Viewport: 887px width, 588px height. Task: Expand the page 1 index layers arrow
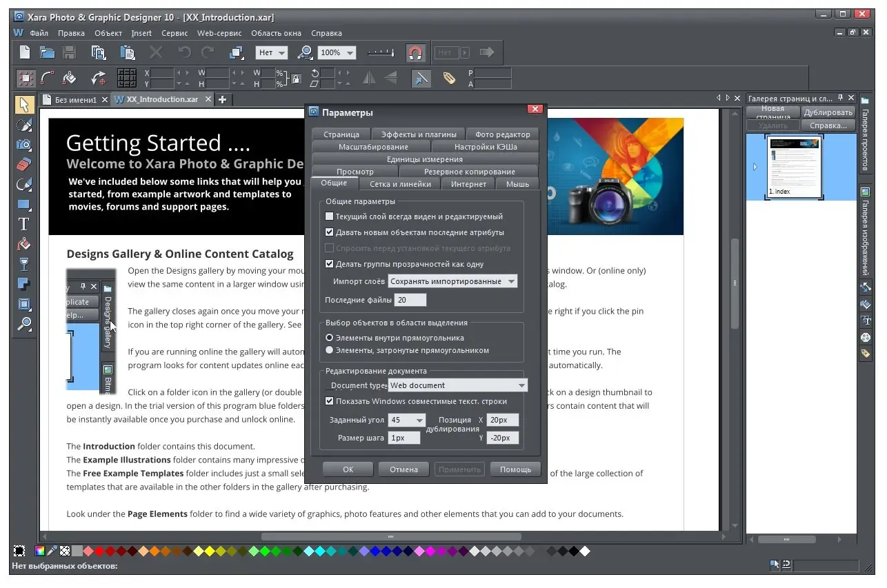pos(755,167)
